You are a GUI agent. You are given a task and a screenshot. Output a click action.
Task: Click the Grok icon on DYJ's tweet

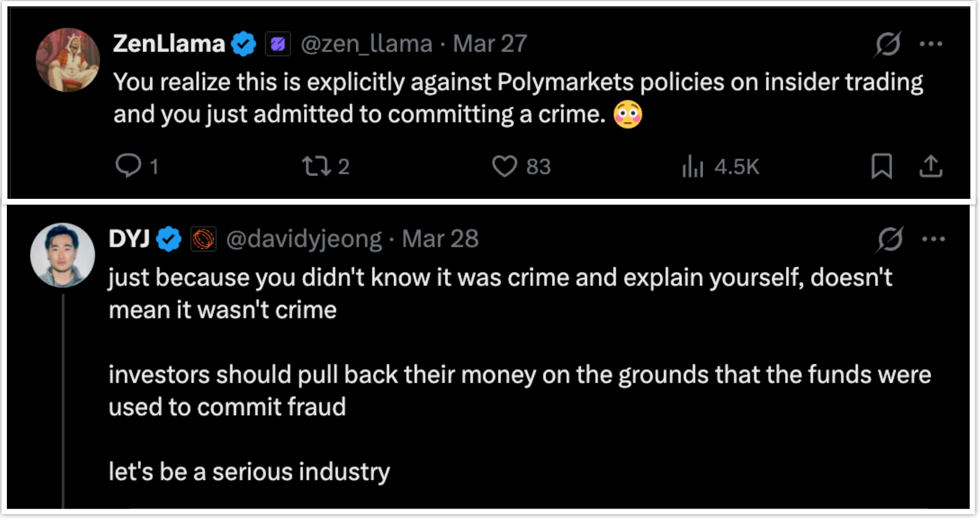click(x=890, y=239)
